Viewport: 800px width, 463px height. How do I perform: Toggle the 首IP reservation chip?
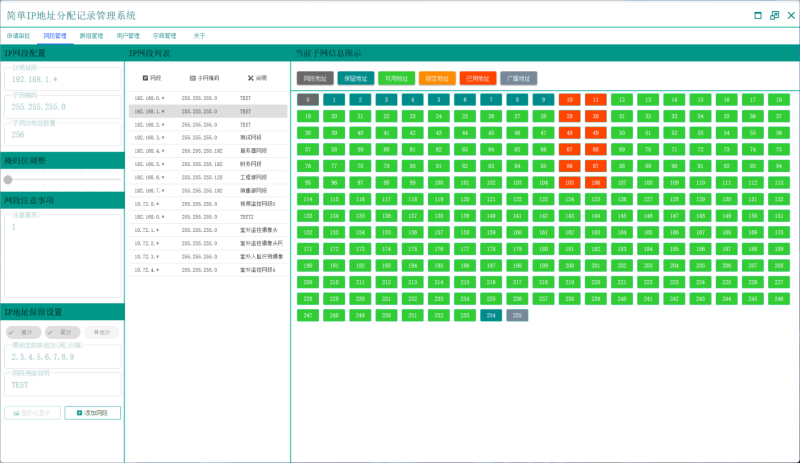coord(22,332)
